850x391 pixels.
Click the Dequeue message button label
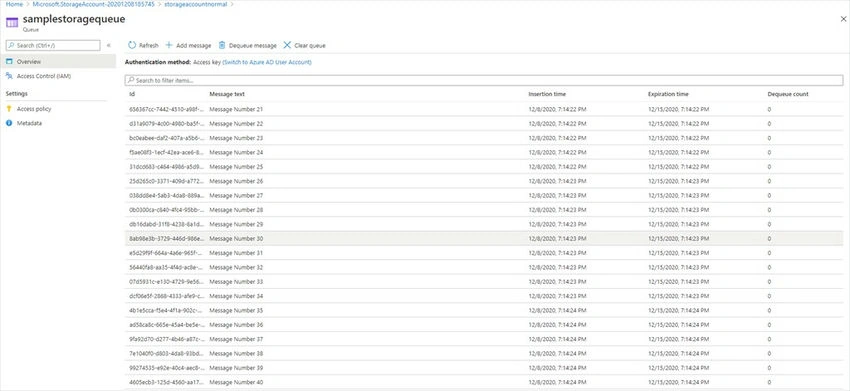point(253,46)
